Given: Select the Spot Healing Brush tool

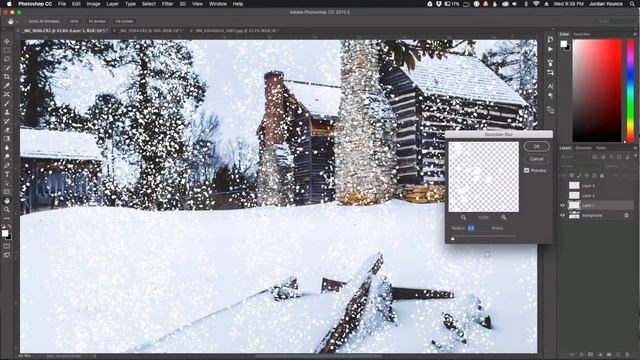Looking at the screenshot, I should 7,94.
